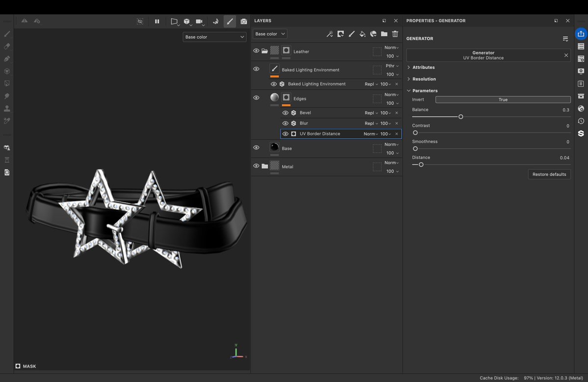Open Display Settings dock icon
Image resolution: width=588 pixels, height=382 pixels.
click(x=581, y=71)
